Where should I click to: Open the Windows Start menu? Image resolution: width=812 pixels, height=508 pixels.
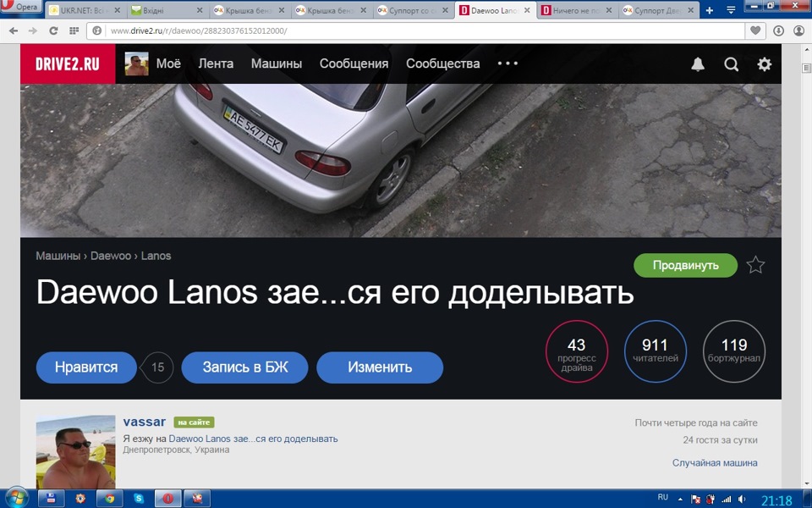16,498
